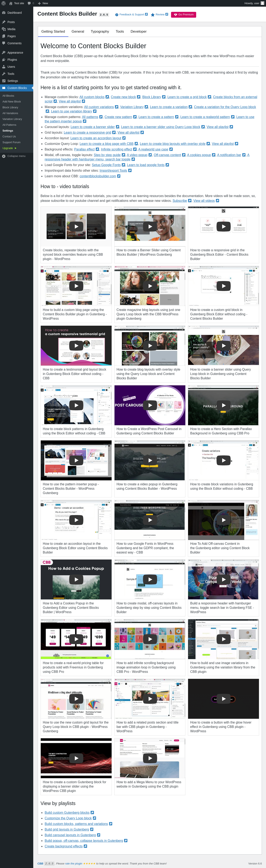Open the Import/export Tools link
The height and width of the screenshot is (868, 266).
click(x=113, y=170)
